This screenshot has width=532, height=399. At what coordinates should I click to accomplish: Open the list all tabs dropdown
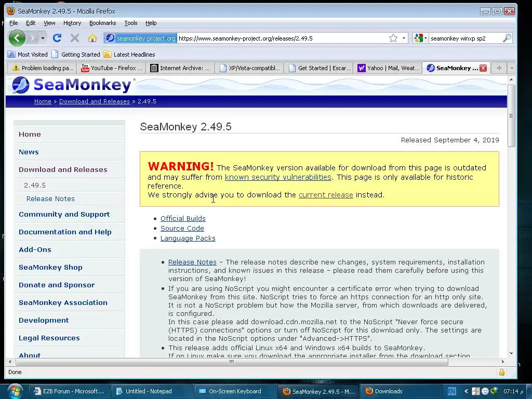pyautogui.click(x=512, y=68)
